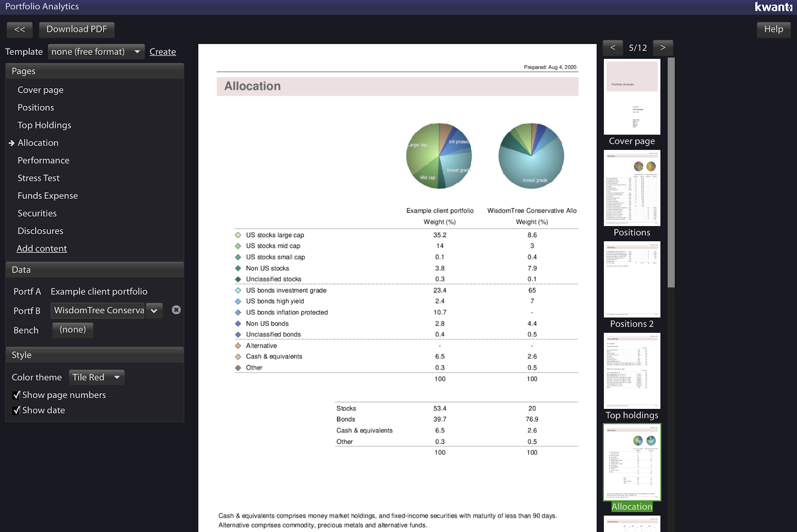Click the Cash & equivalents diamond marker
Viewport: 797px width, 532px height.
point(238,357)
